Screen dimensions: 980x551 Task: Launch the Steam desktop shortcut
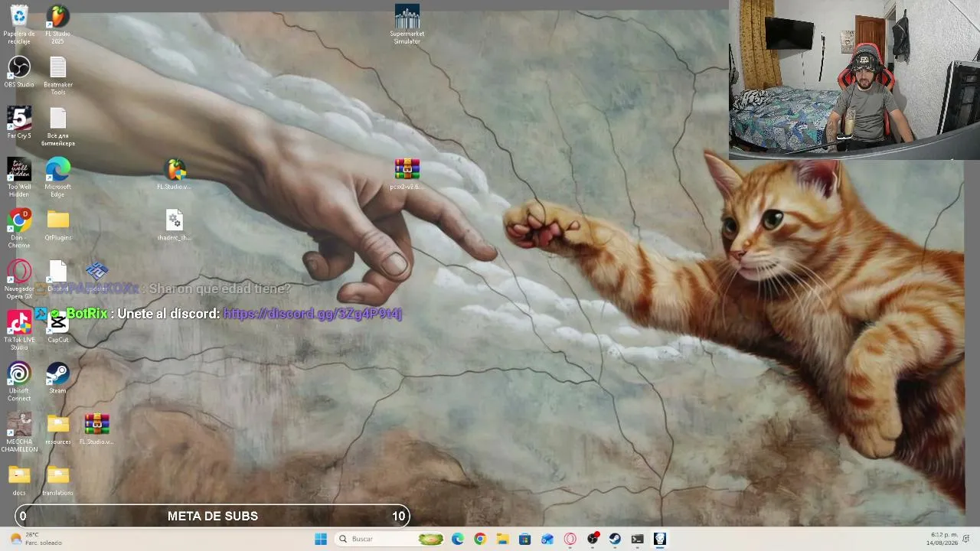(x=58, y=378)
